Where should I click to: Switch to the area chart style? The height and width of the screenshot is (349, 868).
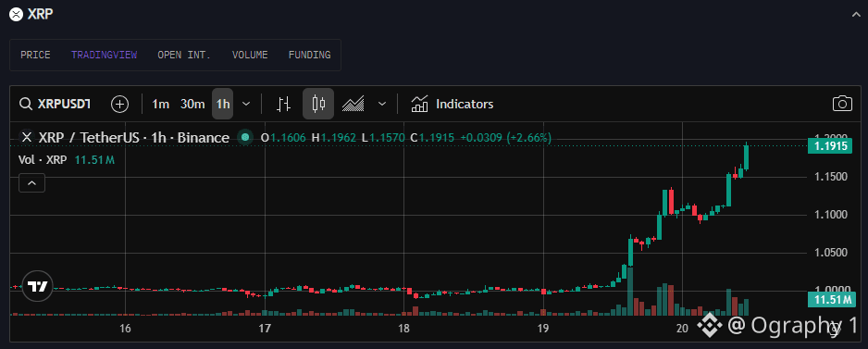[353, 104]
